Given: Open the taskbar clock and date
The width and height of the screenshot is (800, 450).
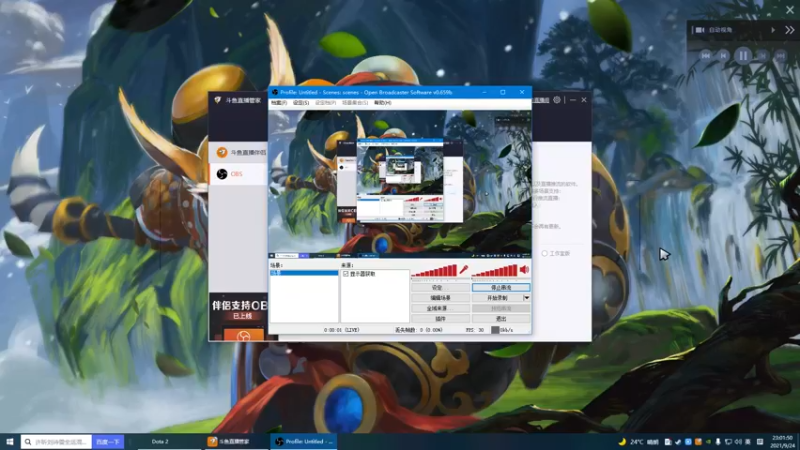Looking at the screenshot, I should click(x=782, y=442).
